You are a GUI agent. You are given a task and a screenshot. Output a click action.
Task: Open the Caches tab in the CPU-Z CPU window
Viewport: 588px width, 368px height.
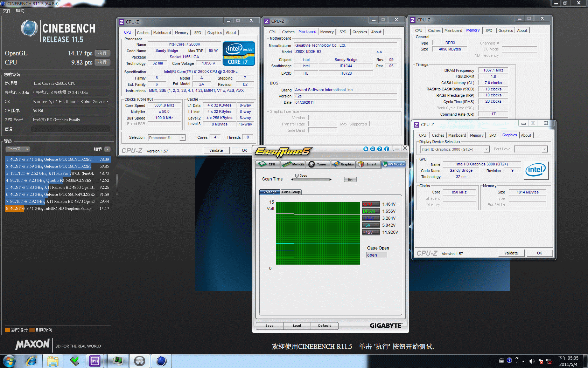(143, 33)
